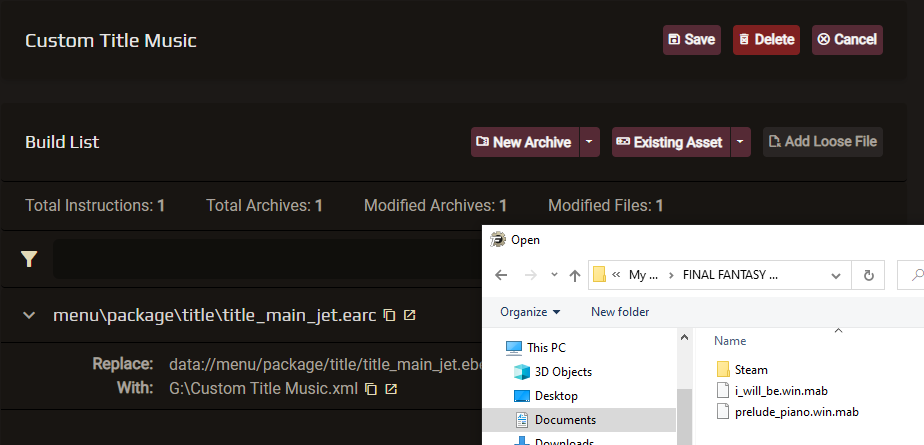
Task: Go forward in the Open dialog
Action: [531, 275]
